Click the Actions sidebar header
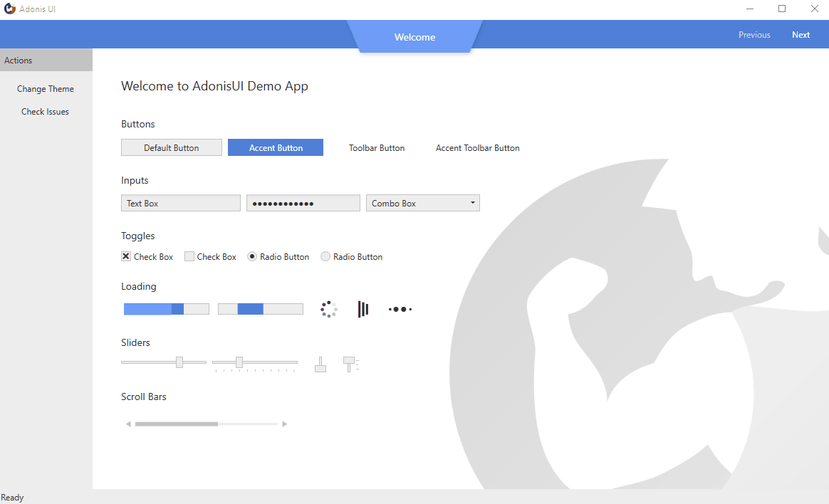 [46, 61]
